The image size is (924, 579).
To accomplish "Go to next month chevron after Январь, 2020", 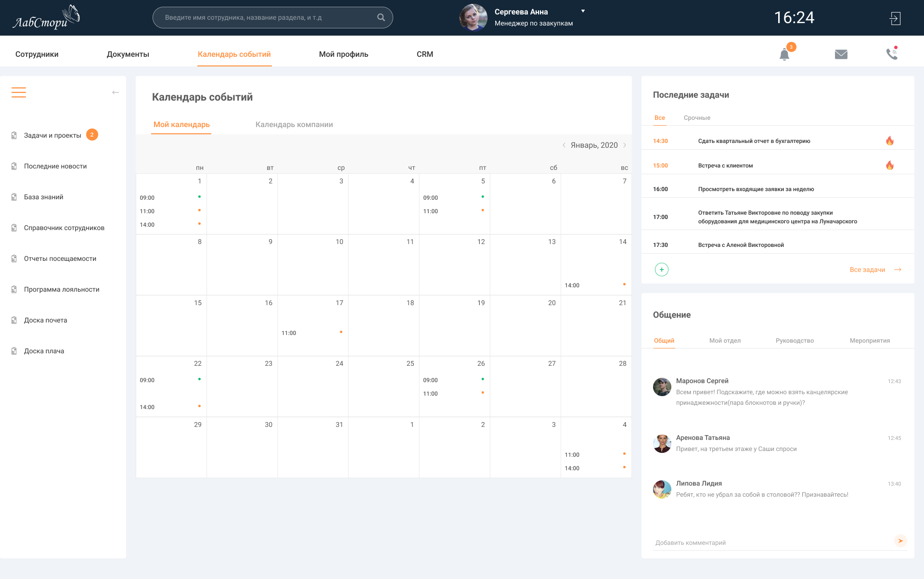I will point(625,145).
